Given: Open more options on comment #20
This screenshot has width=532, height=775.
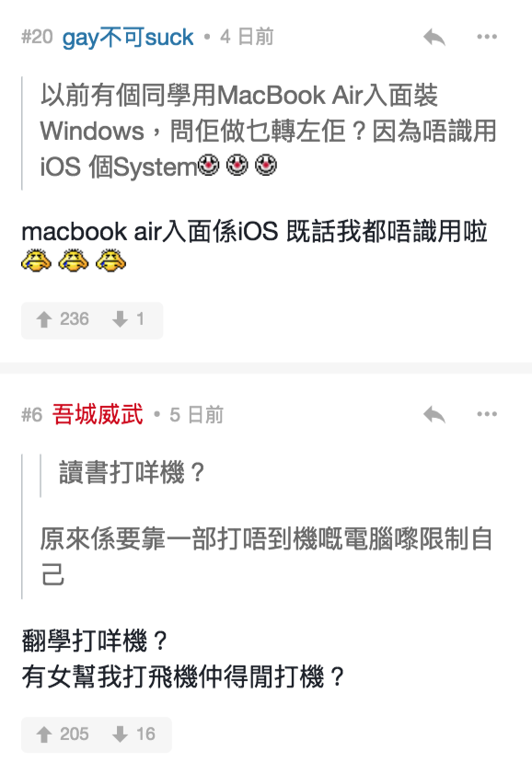Looking at the screenshot, I should [487, 37].
